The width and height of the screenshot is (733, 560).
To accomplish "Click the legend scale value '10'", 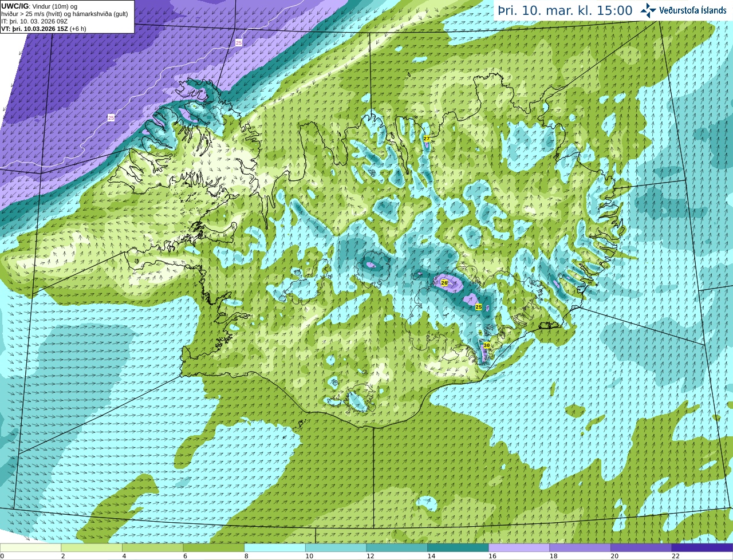I will 309,556.
